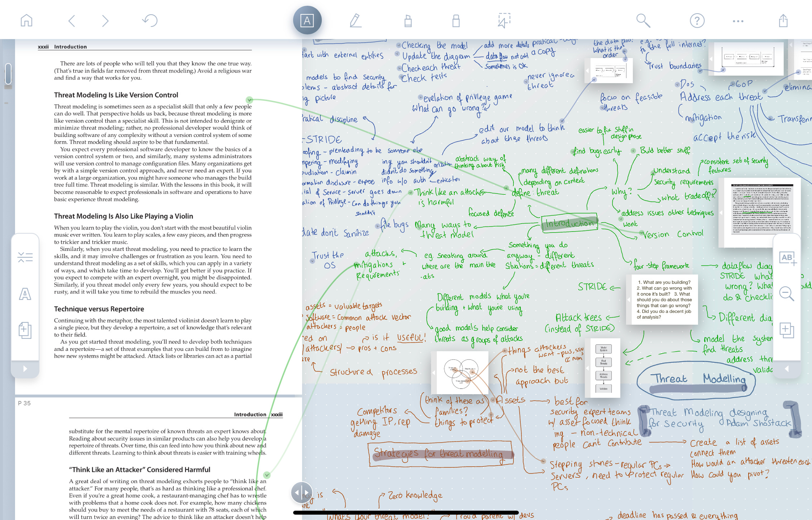The image size is (812, 520).
Task: Tap the Home icon
Action: click(27, 20)
